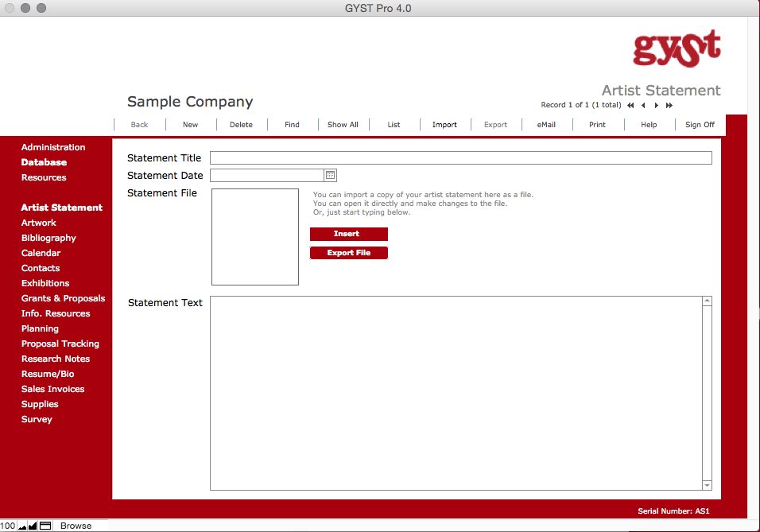Click eMail in the toolbar
Image resolution: width=760 pixels, height=532 pixels.
click(x=546, y=125)
